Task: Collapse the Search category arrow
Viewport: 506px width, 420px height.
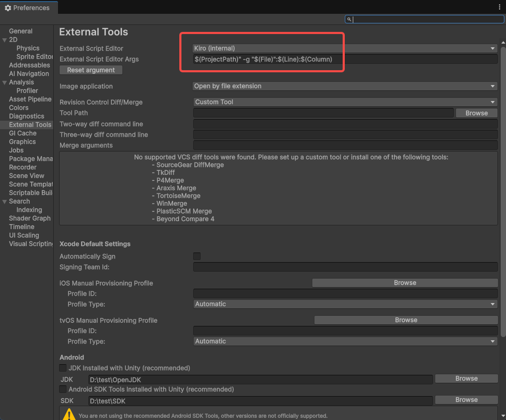Action: [x=4, y=201]
